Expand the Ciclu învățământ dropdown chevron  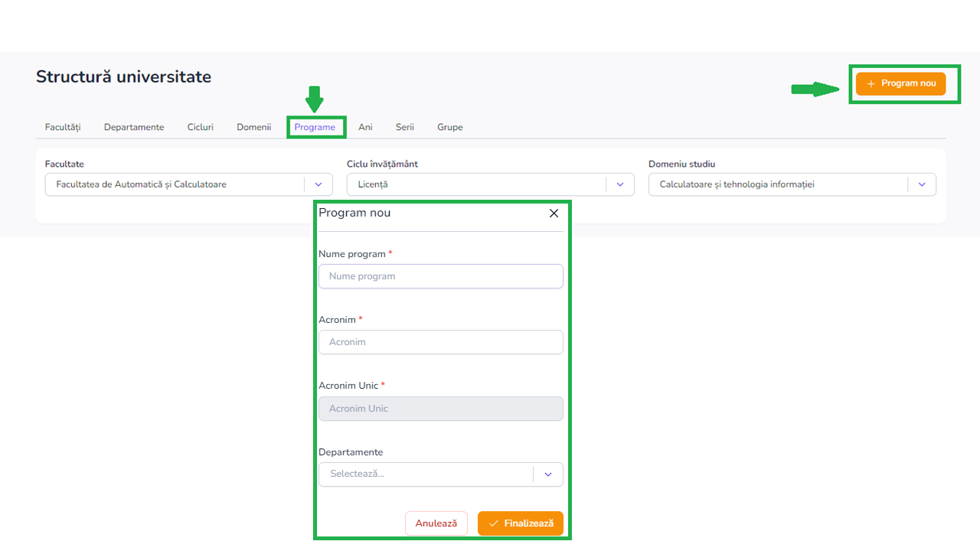click(620, 184)
